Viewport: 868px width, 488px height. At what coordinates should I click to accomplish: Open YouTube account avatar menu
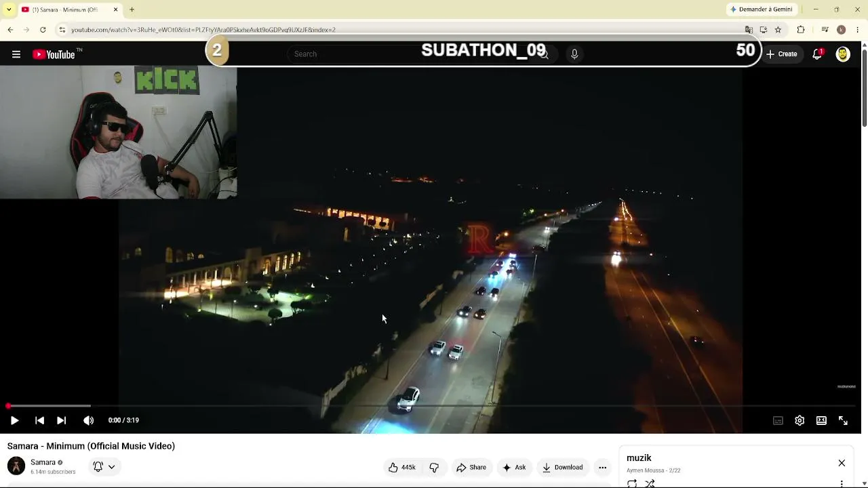pyautogui.click(x=843, y=54)
